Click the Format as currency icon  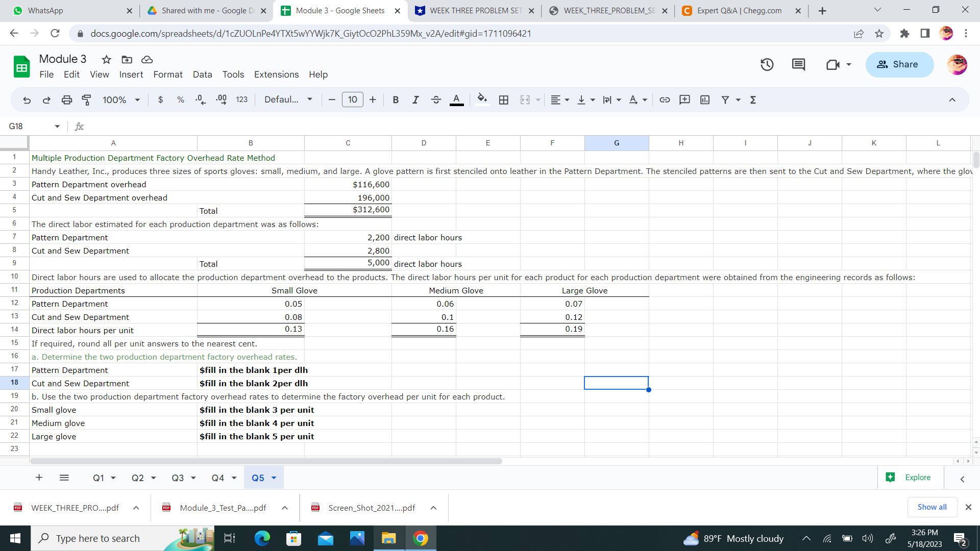click(160, 99)
